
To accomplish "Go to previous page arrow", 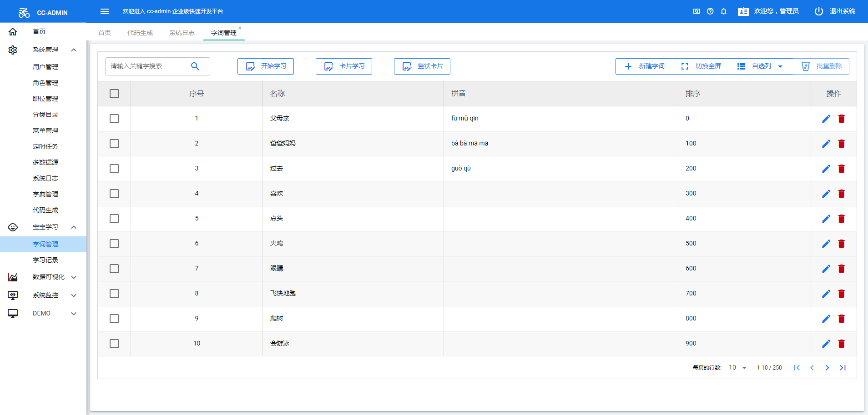I will point(812,368).
